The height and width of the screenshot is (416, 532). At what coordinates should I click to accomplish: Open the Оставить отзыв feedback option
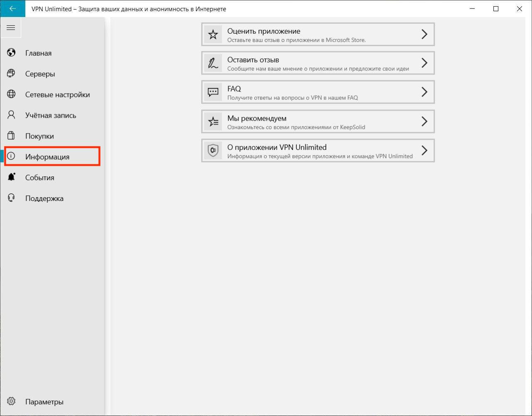click(x=318, y=63)
